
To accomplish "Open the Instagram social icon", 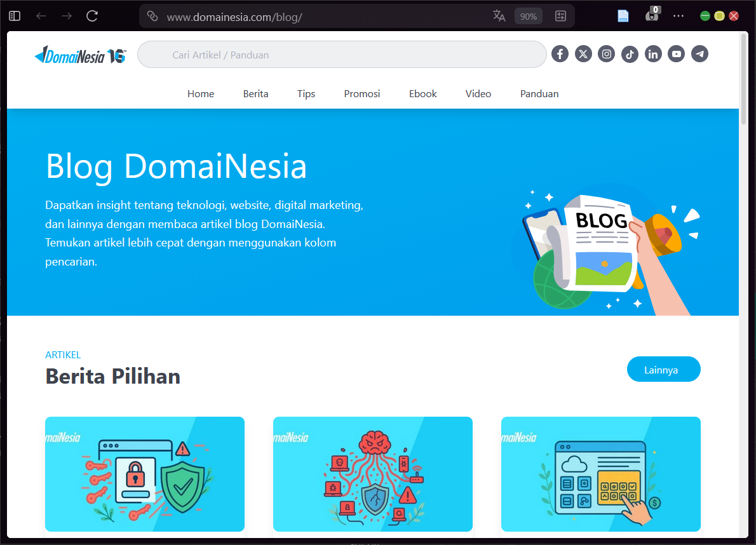I will click(x=606, y=54).
